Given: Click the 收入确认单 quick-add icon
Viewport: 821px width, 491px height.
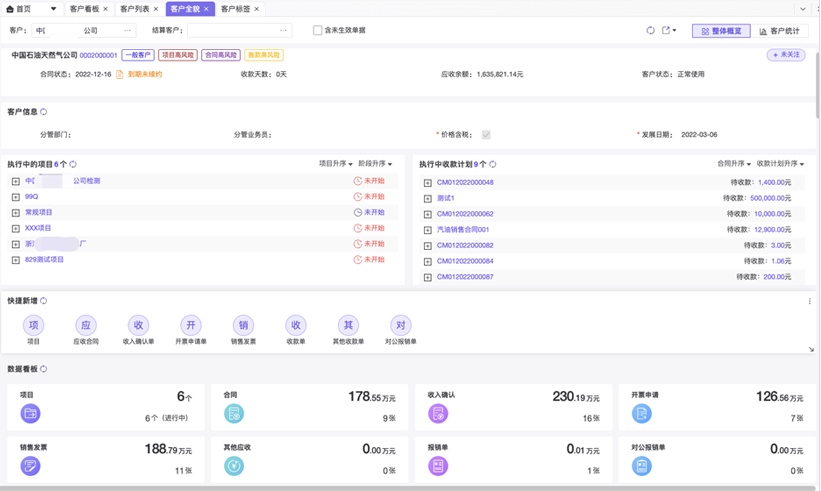Looking at the screenshot, I should pyautogui.click(x=138, y=325).
